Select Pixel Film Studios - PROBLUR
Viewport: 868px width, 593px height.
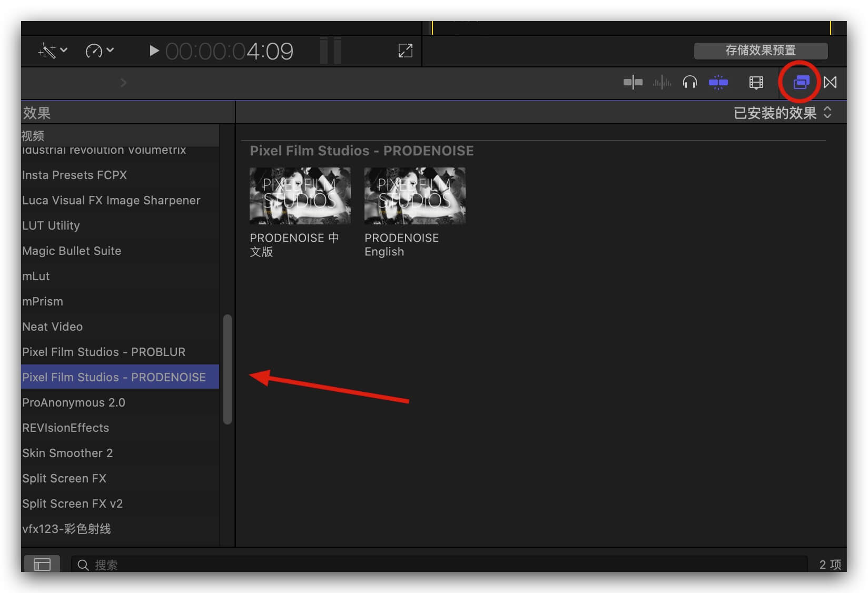pyautogui.click(x=120, y=352)
